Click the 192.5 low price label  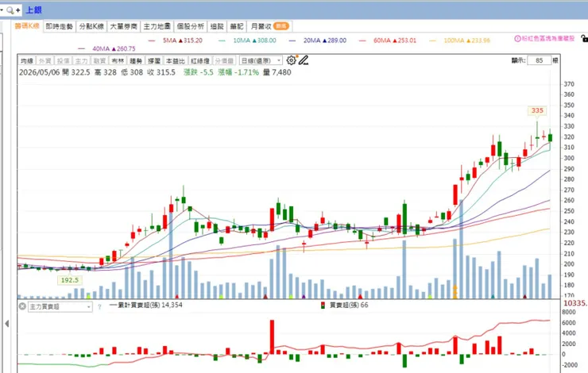[x=69, y=279]
